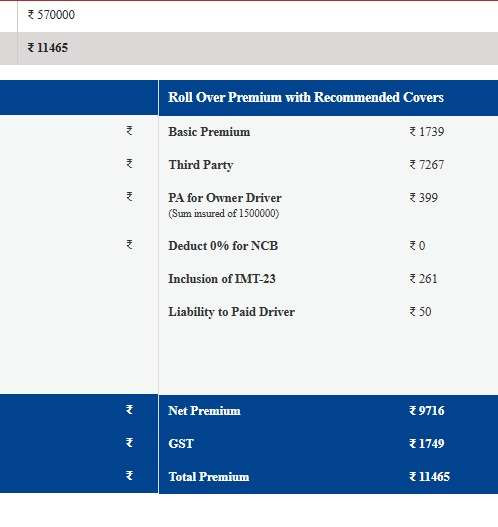
Task: Select ₹ 11465 in Total Premium row
Action: tap(429, 477)
